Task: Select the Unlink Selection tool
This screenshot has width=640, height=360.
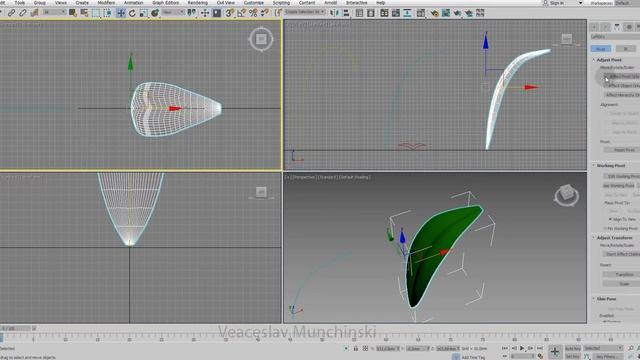Action: tap(22, 13)
